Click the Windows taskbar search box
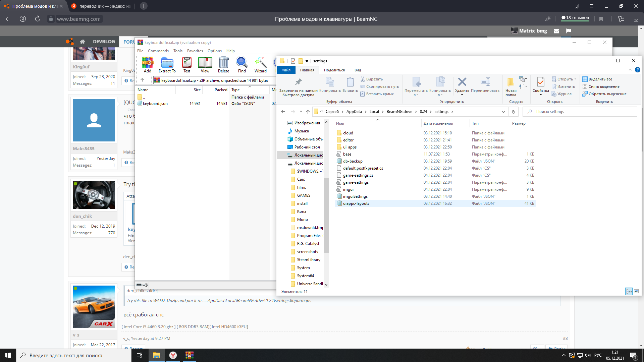Viewport: 644px width, 362px height. [74, 355]
